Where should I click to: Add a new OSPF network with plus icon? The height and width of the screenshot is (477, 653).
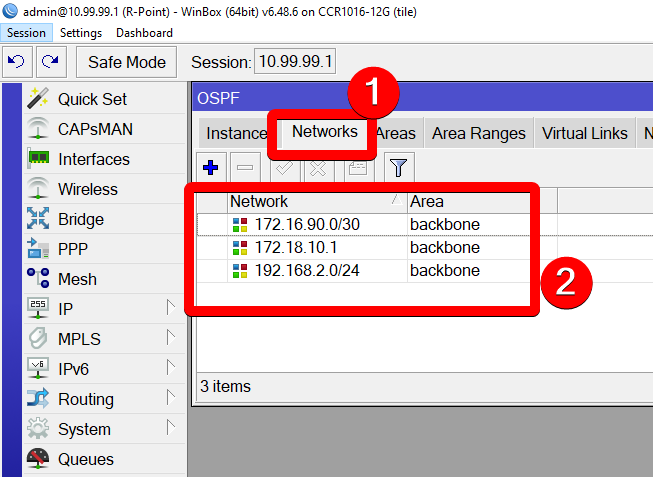pos(211,168)
